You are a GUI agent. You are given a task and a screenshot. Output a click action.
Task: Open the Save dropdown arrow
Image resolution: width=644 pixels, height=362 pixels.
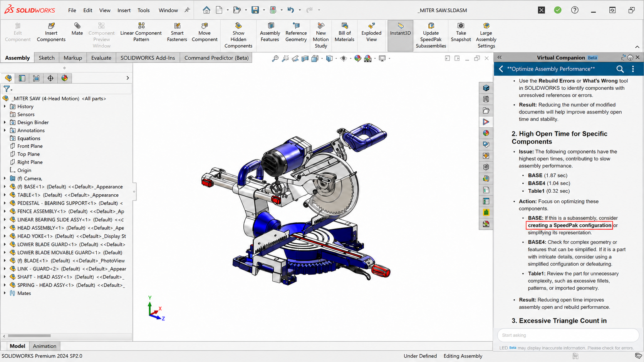[x=264, y=10]
